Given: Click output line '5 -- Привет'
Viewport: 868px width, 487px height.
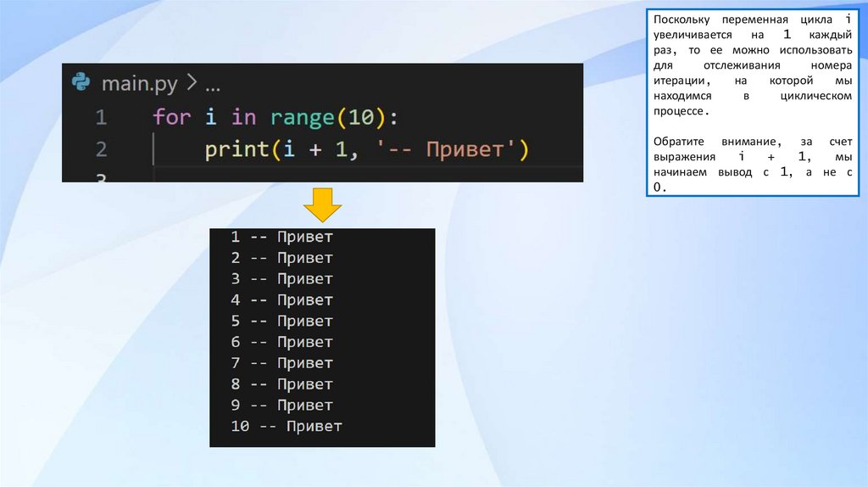Looking at the screenshot, I should [x=281, y=322].
